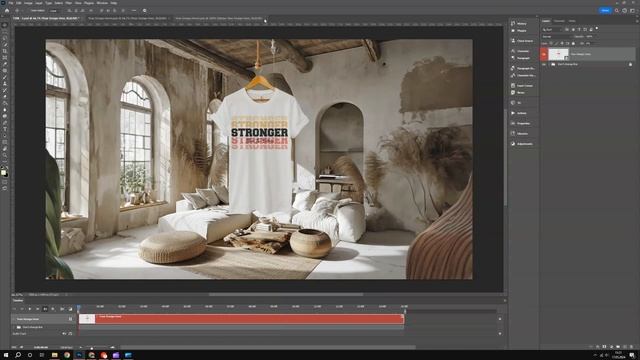Select the Horizontal Type tool
The width and height of the screenshot is (640, 360).
coord(5,129)
